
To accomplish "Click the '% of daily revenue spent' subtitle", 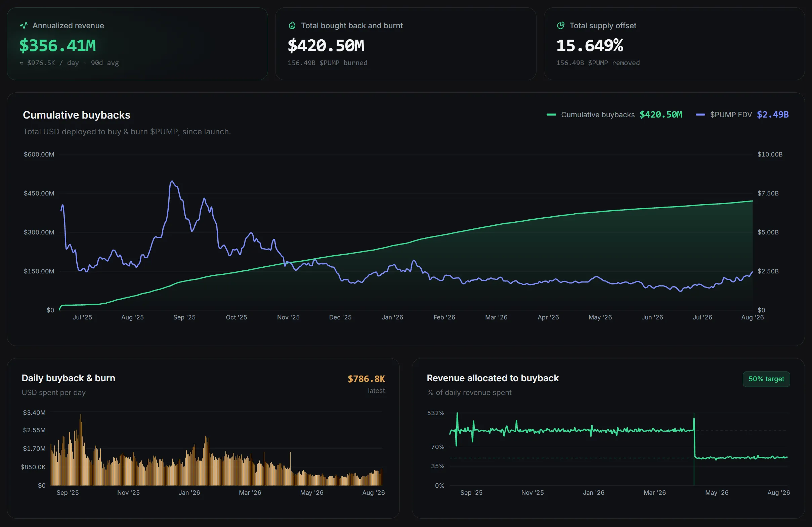I will tap(469, 393).
